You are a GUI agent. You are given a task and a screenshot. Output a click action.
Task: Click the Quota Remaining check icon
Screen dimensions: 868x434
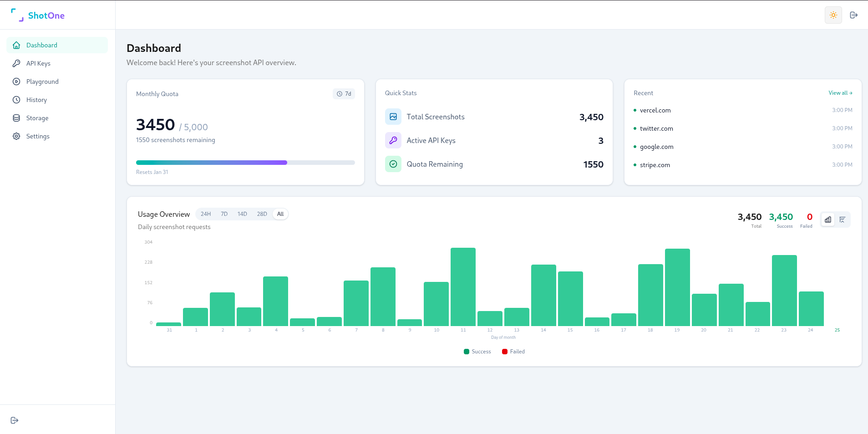(x=393, y=163)
